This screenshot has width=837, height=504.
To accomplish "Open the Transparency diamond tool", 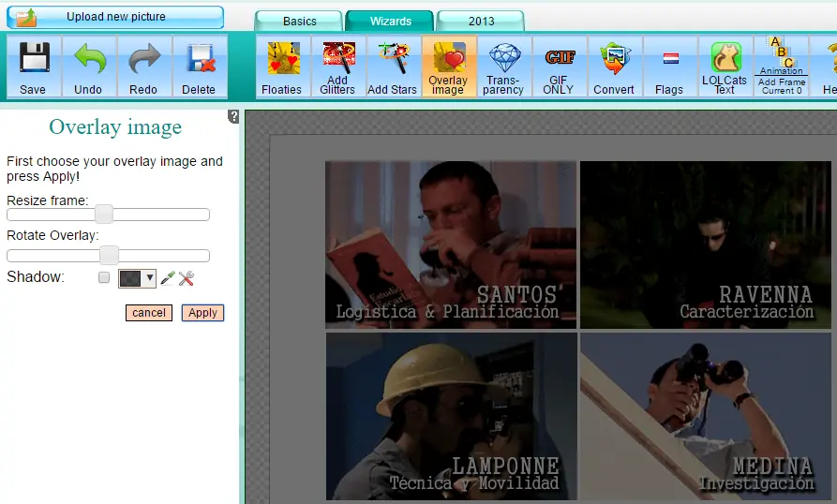I will (x=503, y=67).
